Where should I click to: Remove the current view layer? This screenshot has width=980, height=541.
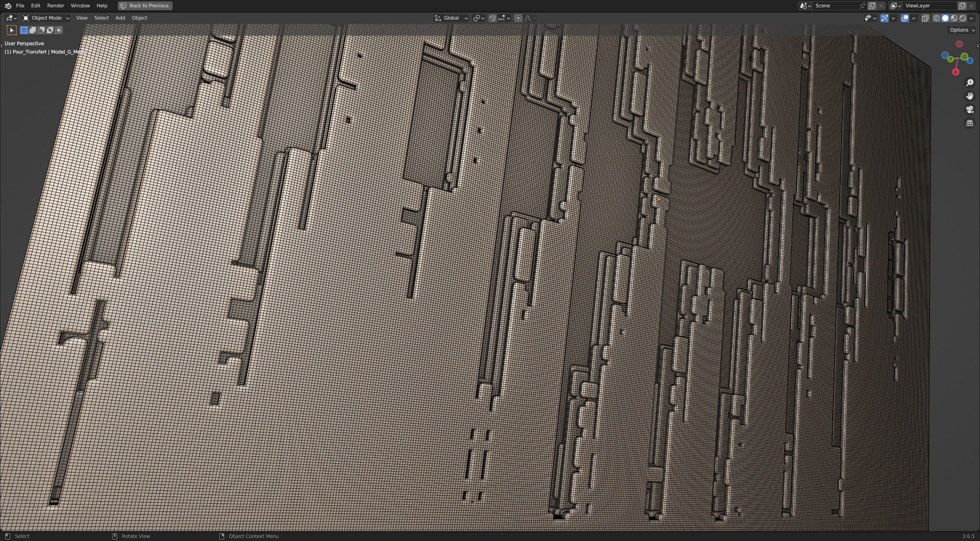[971, 6]
